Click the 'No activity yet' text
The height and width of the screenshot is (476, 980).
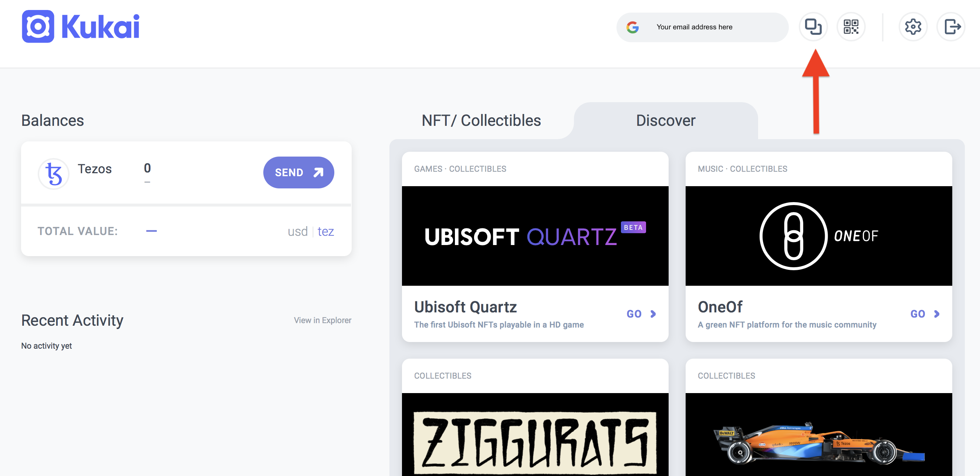click(47, 346)
